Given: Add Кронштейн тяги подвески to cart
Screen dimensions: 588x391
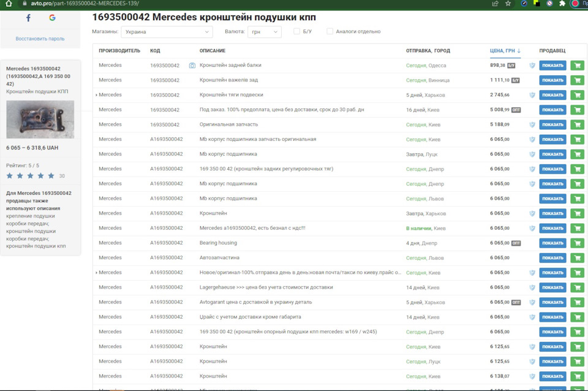Looking at the screenshot, I should (577, 95).
